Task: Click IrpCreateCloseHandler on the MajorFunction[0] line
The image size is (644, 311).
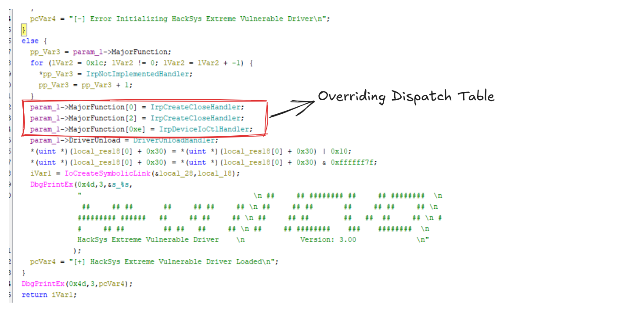Action: point(195,107)
